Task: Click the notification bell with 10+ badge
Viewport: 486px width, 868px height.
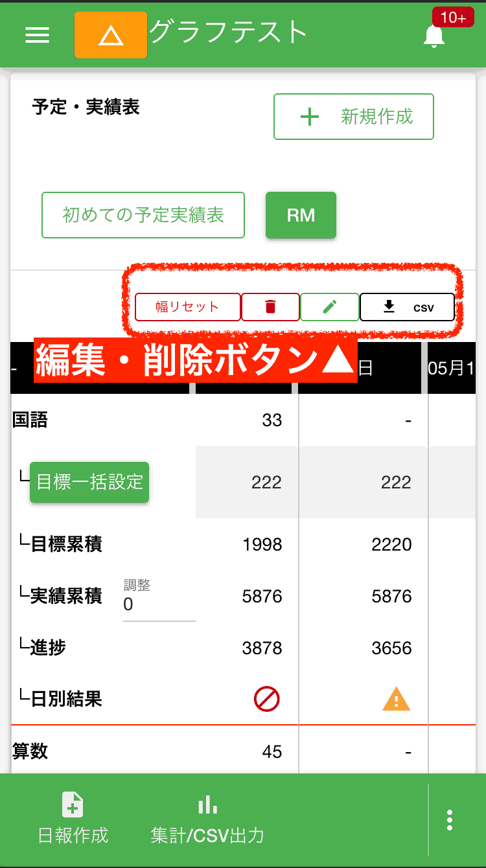Action: tap(434, 36)
